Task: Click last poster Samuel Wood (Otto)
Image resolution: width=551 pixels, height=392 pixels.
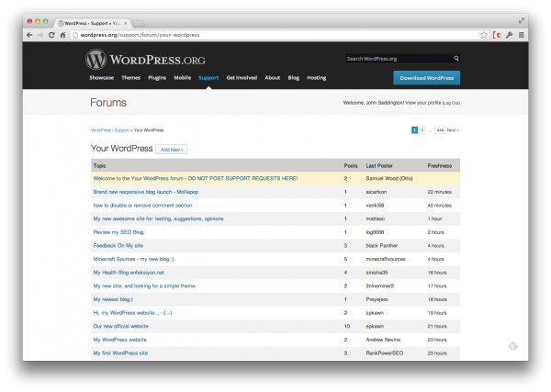Action: click(389, 178)
